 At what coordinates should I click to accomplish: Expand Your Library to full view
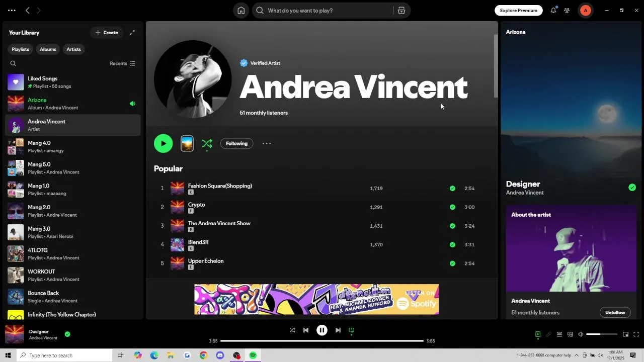(132, 33)
